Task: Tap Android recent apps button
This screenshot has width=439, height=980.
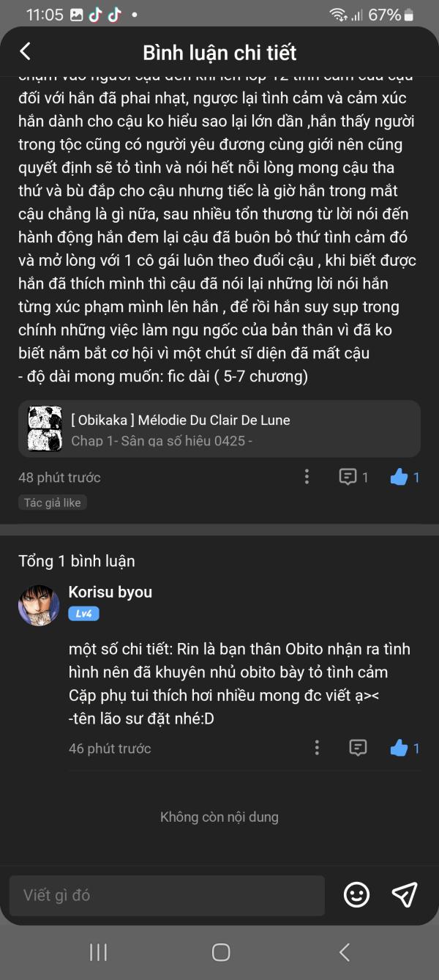Action: pos(98,952)
